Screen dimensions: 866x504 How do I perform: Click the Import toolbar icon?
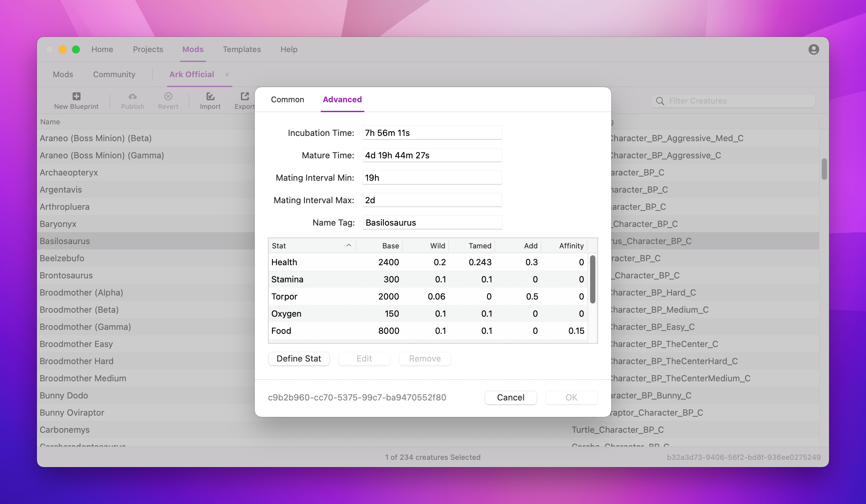coord(210,96)
